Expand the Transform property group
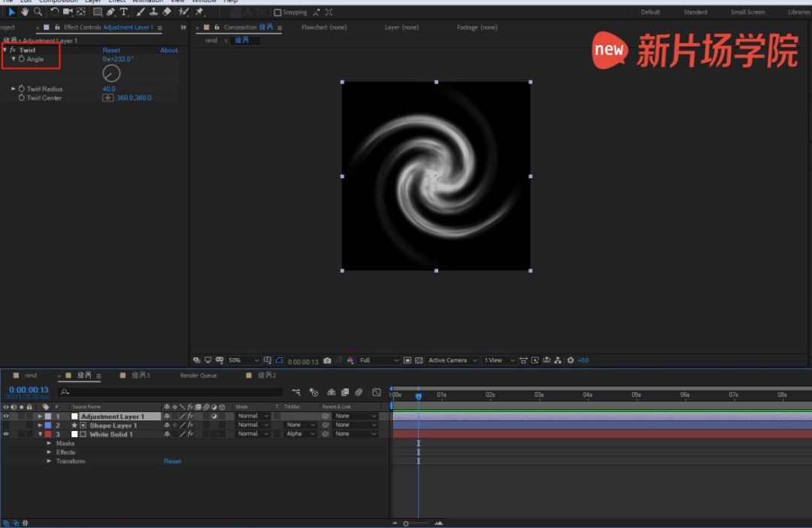 coord(49,461)
